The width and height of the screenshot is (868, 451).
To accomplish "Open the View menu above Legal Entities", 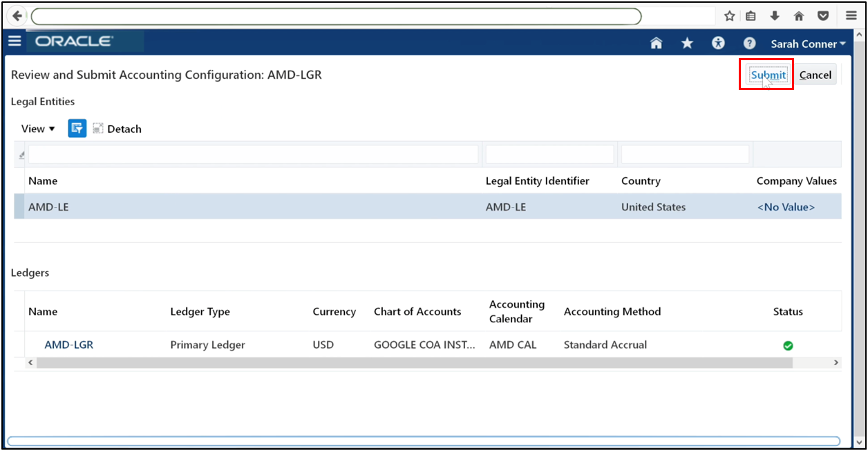I will tap(37, 128).
